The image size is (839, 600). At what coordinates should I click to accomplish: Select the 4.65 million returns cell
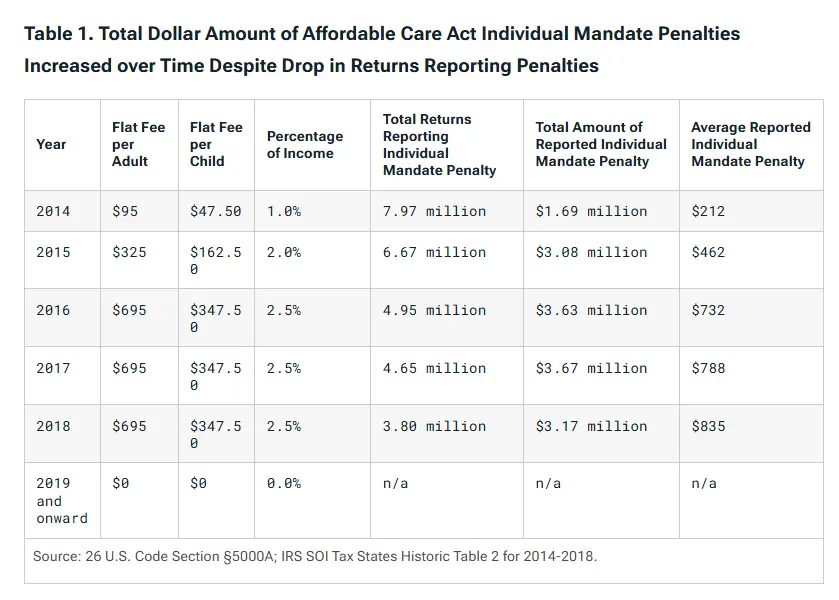[434, 368]
